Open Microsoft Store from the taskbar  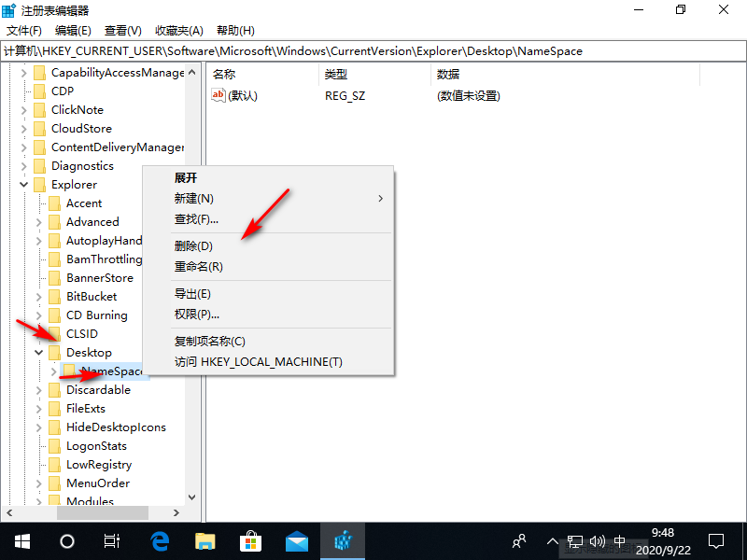tap(252, 541)
